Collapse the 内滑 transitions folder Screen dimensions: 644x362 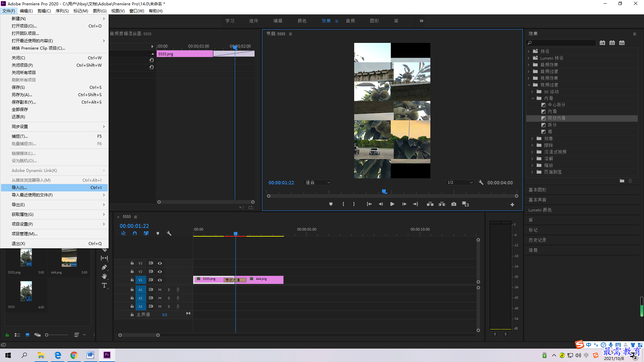[x=533, y=98]
